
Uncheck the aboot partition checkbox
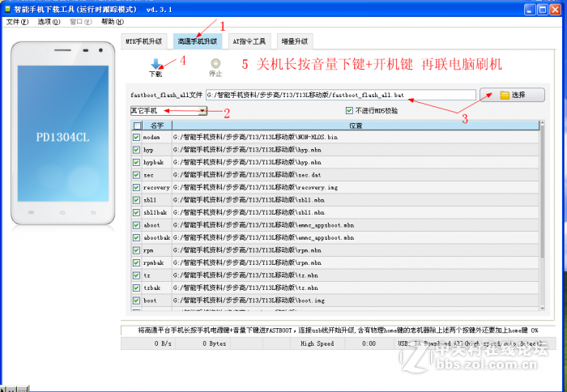point(136,225)
